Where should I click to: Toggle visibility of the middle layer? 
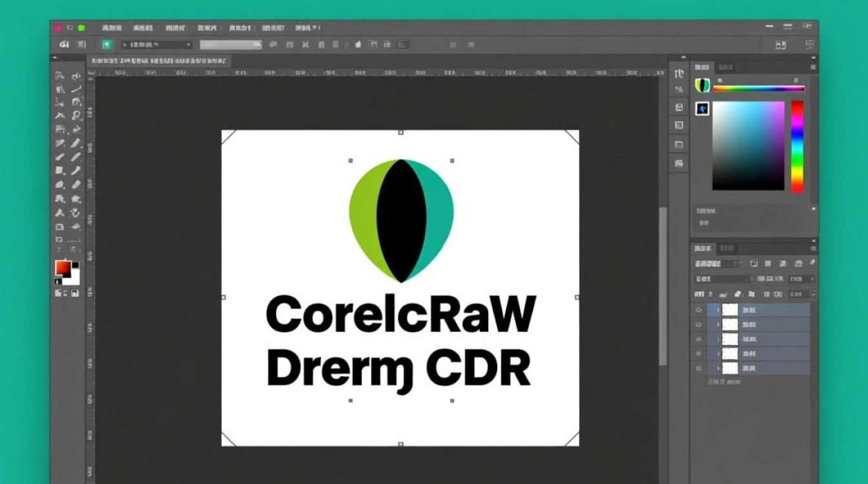click(699, 339)
